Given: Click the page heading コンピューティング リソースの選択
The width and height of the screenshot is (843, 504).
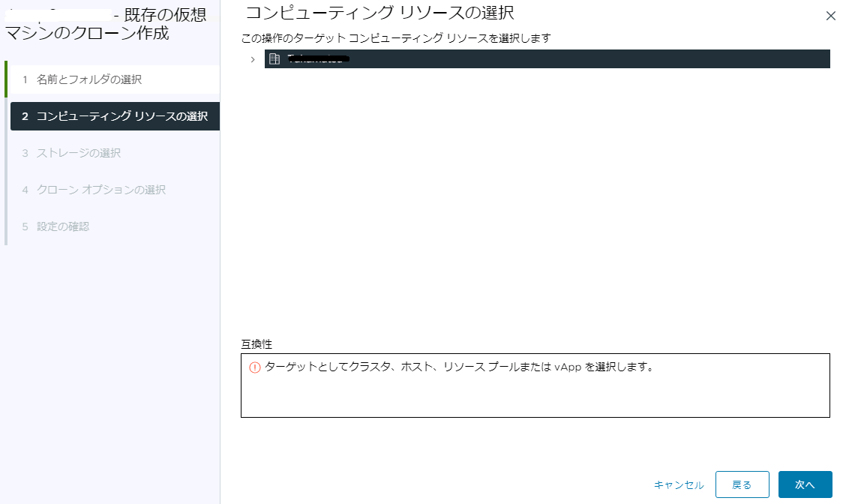Looking at the screenshot, I should 379,12.
